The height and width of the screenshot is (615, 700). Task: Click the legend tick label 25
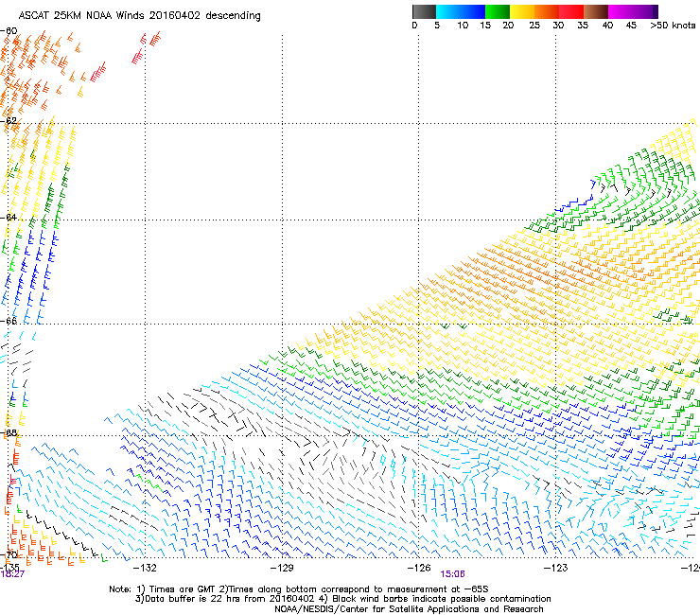click(x=534, y=26)
